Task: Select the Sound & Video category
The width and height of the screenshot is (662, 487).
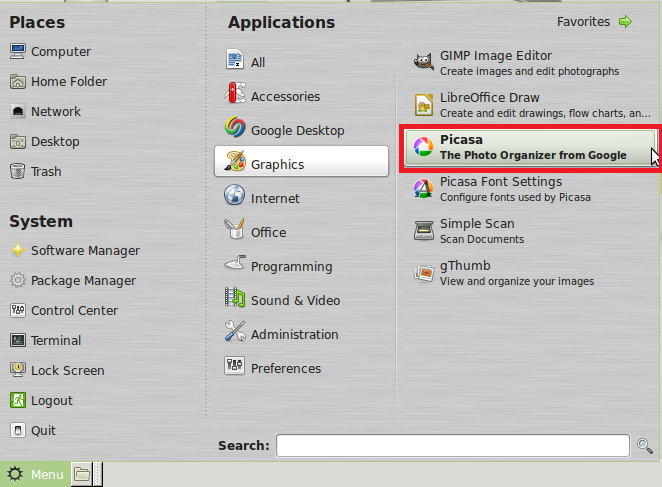Action: pos(301,300)
